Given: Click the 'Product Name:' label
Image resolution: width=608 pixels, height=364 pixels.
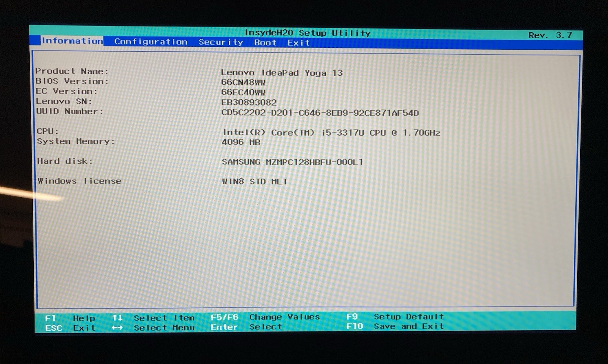Looking at the screenshot, I should pyautogui.click(x=72, y=71).
